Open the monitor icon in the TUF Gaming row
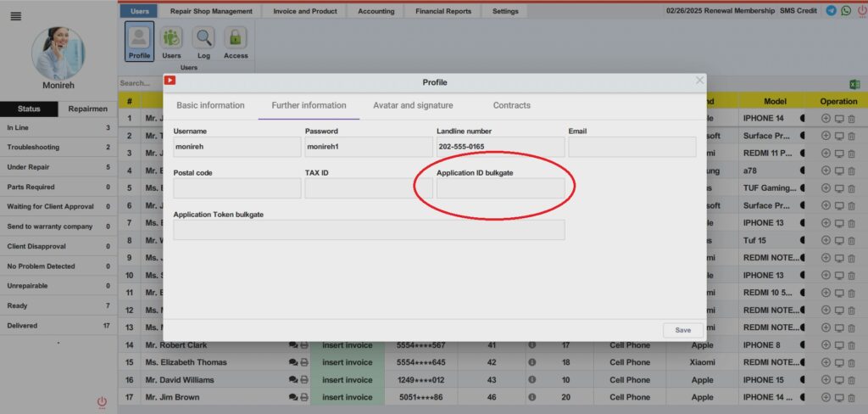The height and width of the screenshot is (414, 868). (839, 187)
